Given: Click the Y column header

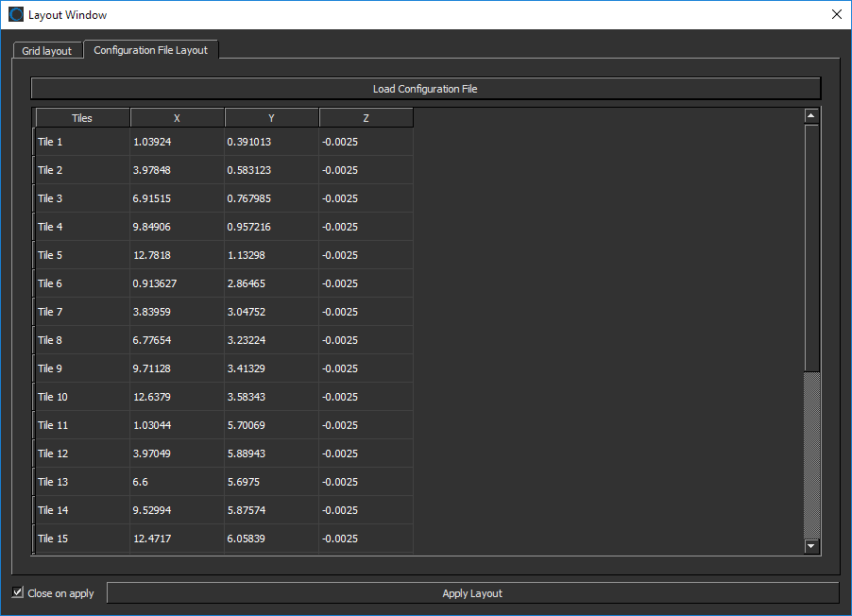Looking at the screenshot, I should pos(271,118).
